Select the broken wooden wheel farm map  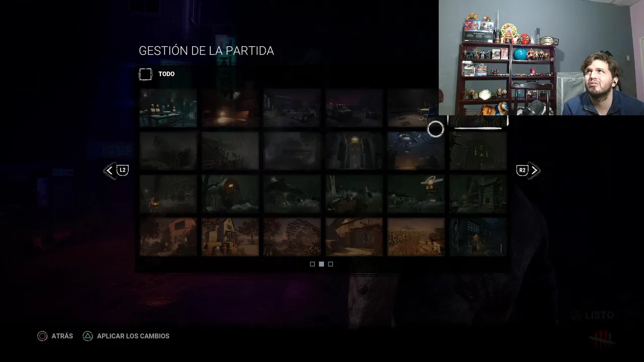(292, 237)
